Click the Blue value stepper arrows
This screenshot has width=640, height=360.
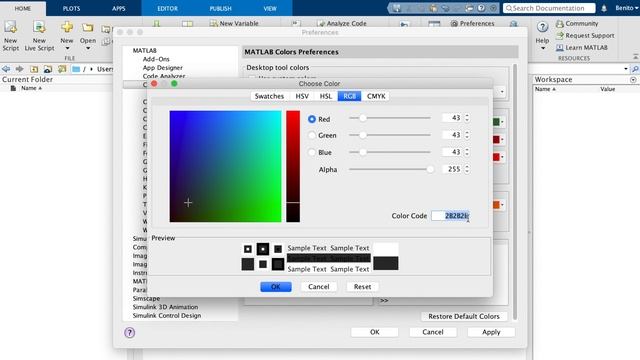(467, 152)
